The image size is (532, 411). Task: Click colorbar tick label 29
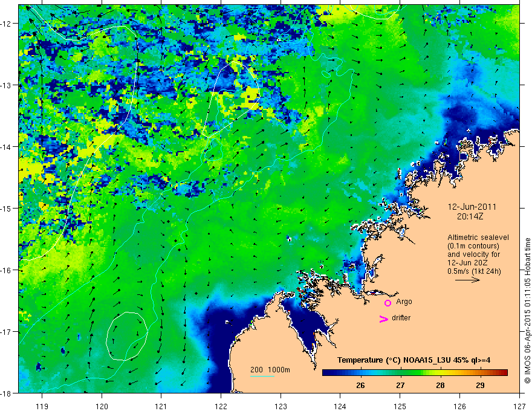tap(480, 386)
